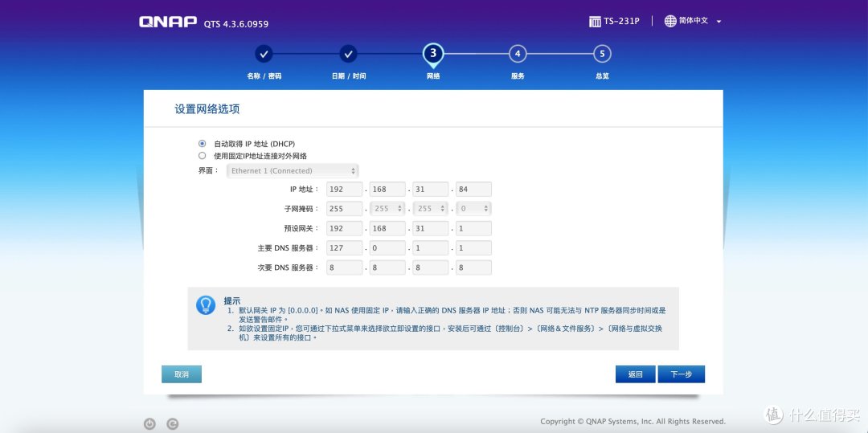Click the IP 地址 last octet field 84
Screen dimensions: 868x433
click(x=474, y=189)
